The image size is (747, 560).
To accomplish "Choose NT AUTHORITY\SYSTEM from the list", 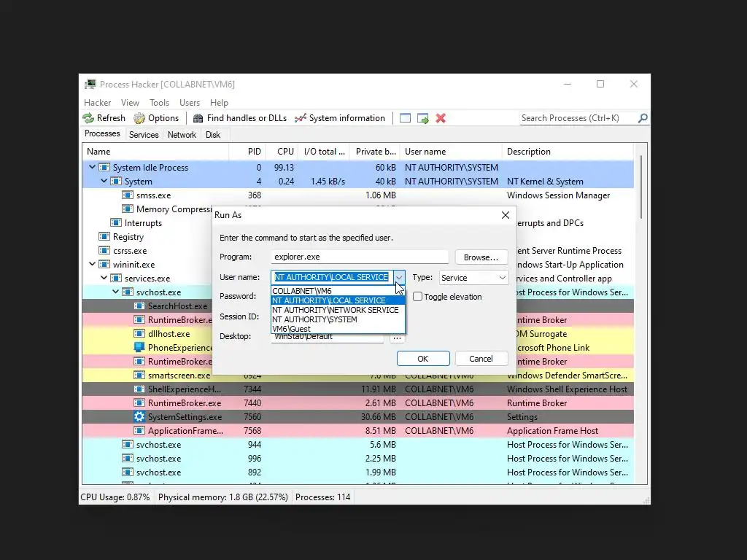I will (338, 319).
